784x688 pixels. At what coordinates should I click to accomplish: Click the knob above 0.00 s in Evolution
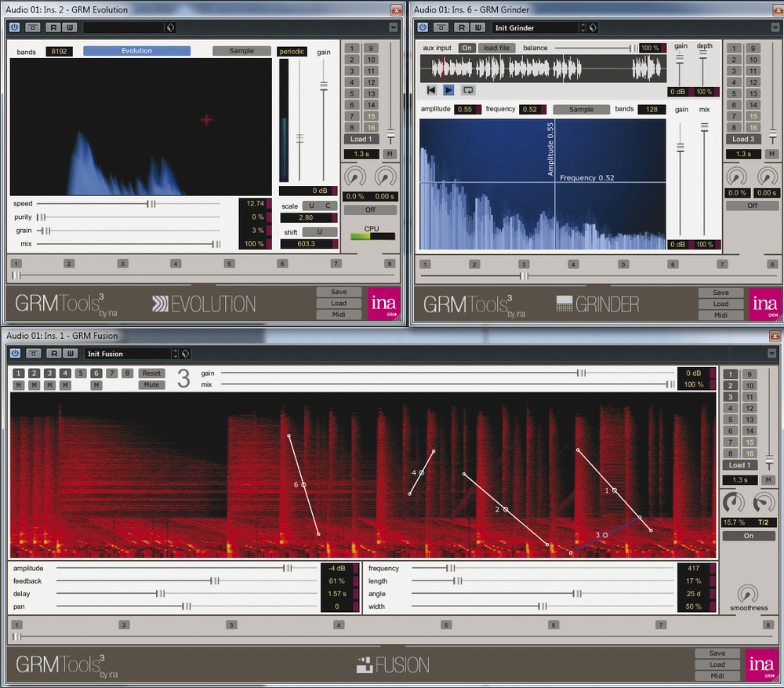385,177
